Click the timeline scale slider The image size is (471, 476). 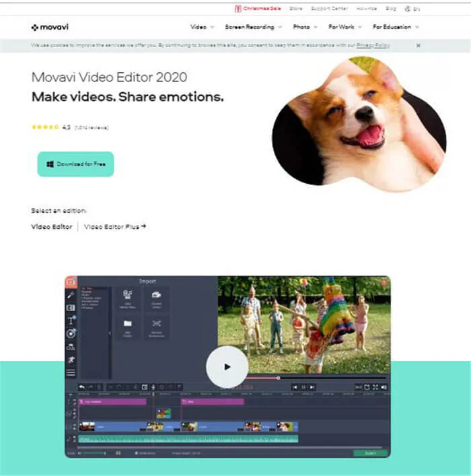[x=94, y=453]
